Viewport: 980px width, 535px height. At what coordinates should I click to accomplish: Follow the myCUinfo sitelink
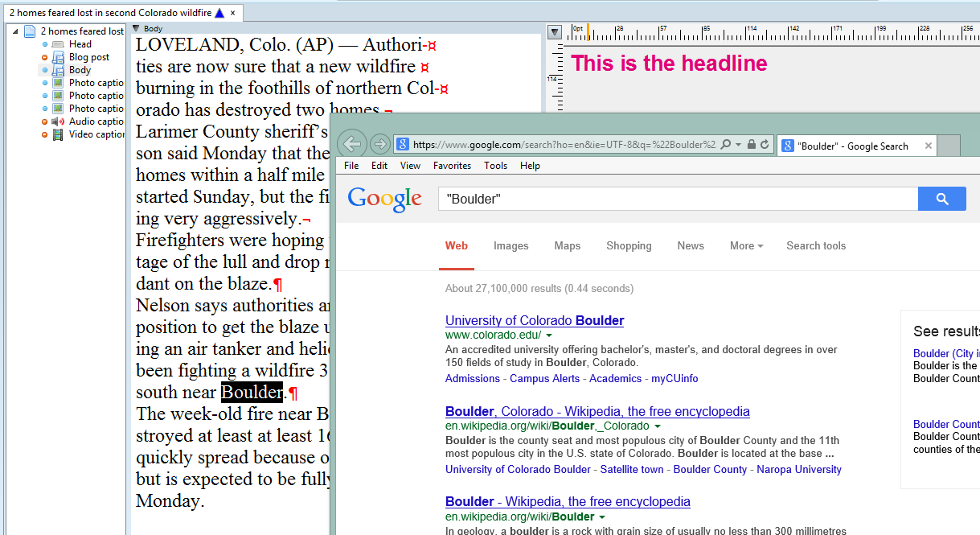[x=675, y=379]
